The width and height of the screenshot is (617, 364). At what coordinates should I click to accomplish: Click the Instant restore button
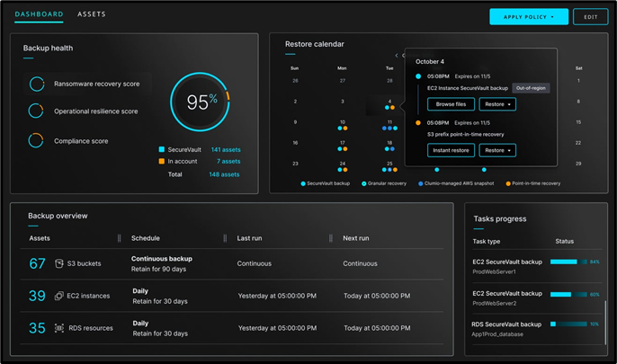[x=451, y=150]
